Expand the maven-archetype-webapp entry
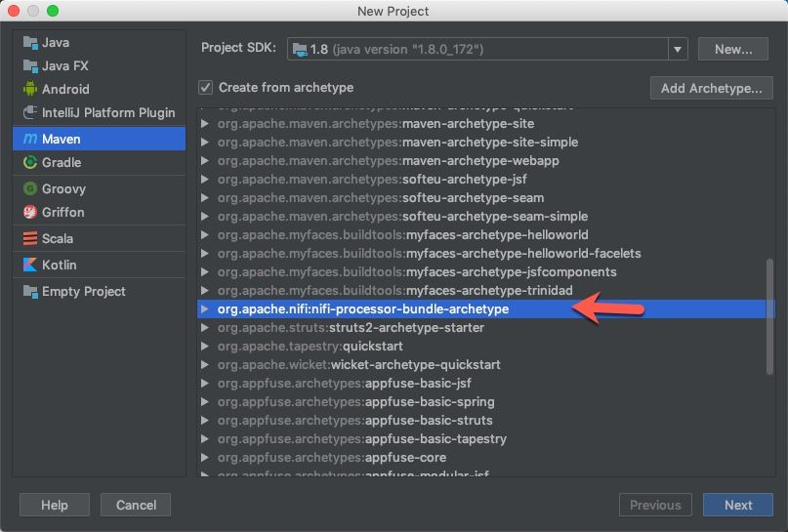This screenshot has height=532, width=788. pyautogui.click(x=204, y=161)
